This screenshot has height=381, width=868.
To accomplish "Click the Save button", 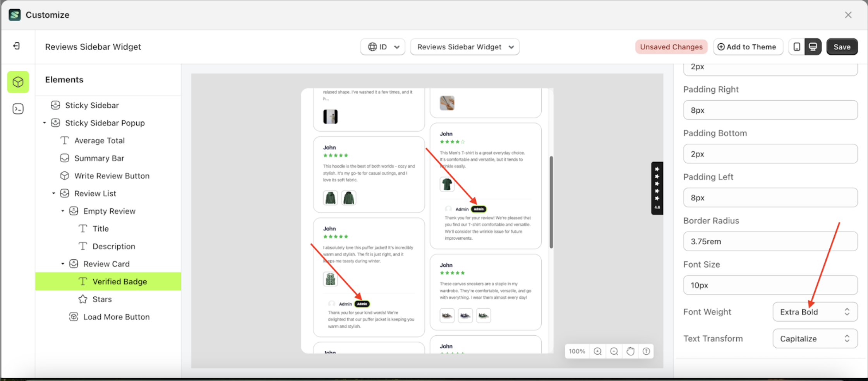I will (842, 47).
